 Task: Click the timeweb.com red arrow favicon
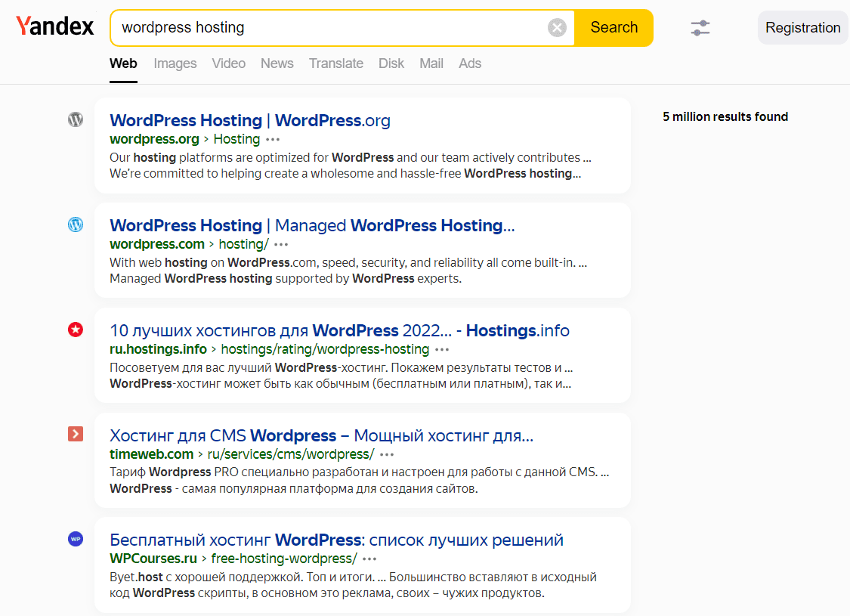(76, 434)
